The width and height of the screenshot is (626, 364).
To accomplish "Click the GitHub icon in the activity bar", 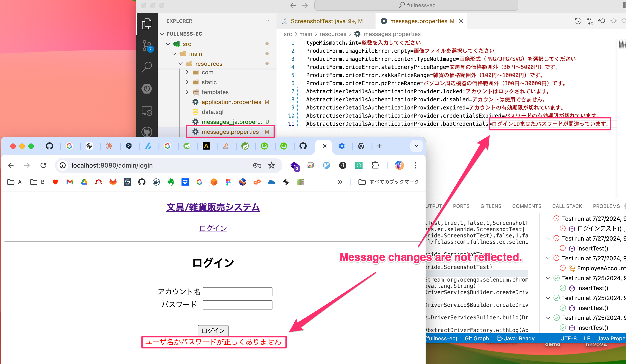I will (147, 132).
